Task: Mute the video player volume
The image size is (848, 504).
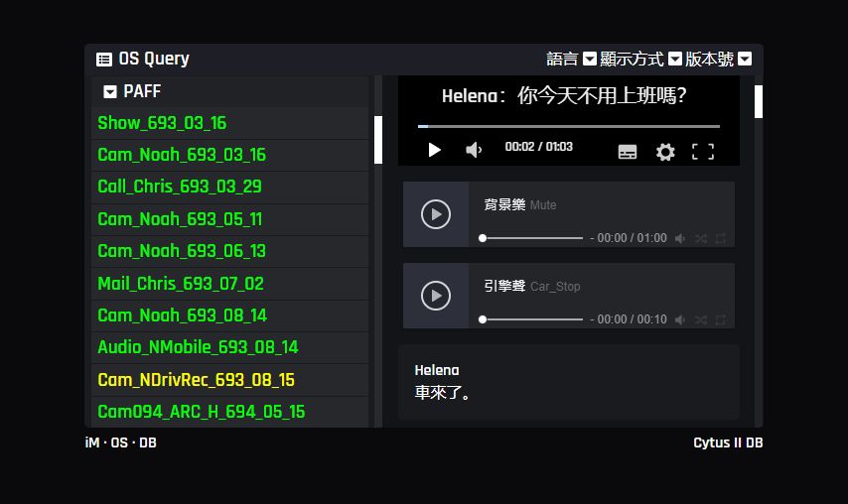Action: [474, 150]
